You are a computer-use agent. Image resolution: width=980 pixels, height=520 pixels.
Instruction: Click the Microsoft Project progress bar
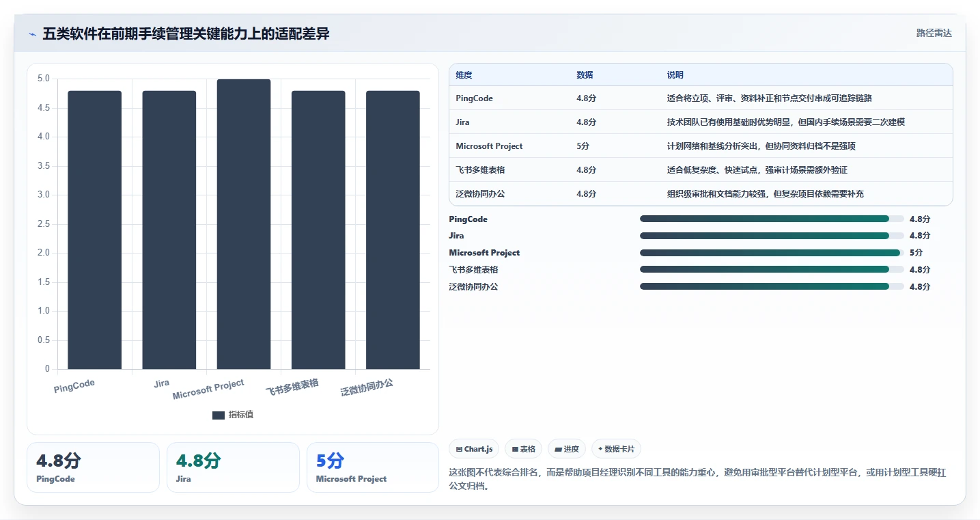coord(772,253)
